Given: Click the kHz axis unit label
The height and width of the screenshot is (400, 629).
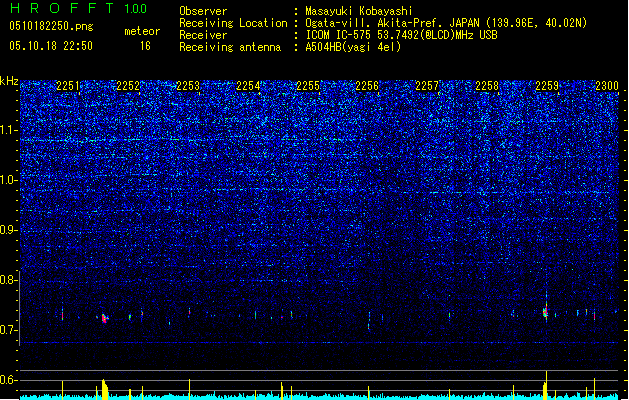Looking at the screenshot, I should click(9, 81).
